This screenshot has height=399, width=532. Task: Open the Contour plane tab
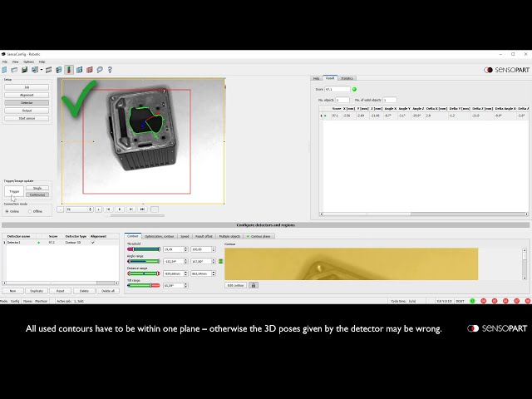(259, 236)
